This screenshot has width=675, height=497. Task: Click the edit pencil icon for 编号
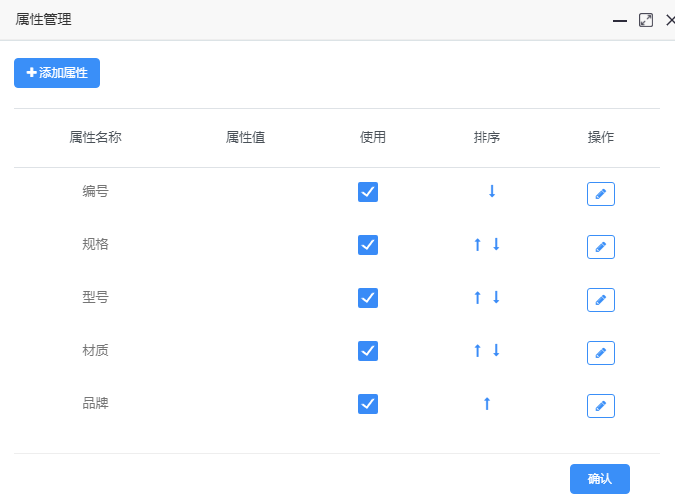click(600, 194)
